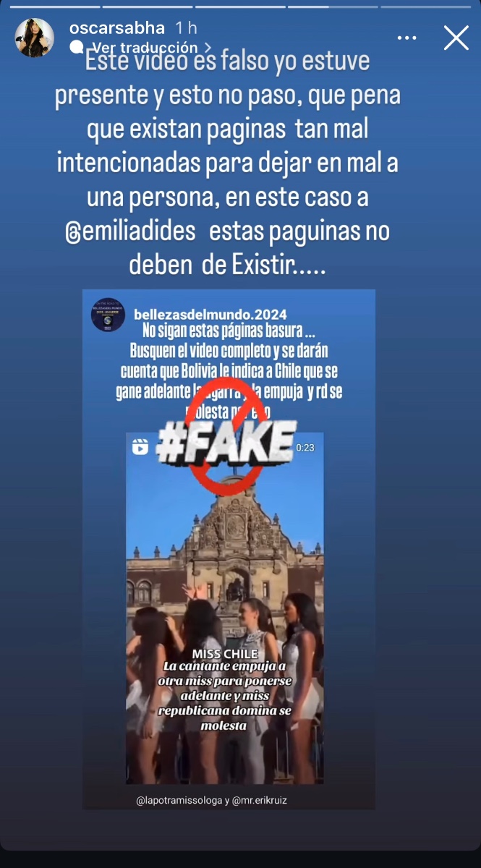481x868 pixels.
Task: Tap the @emiliadides mention
Action: click(131, 231)
